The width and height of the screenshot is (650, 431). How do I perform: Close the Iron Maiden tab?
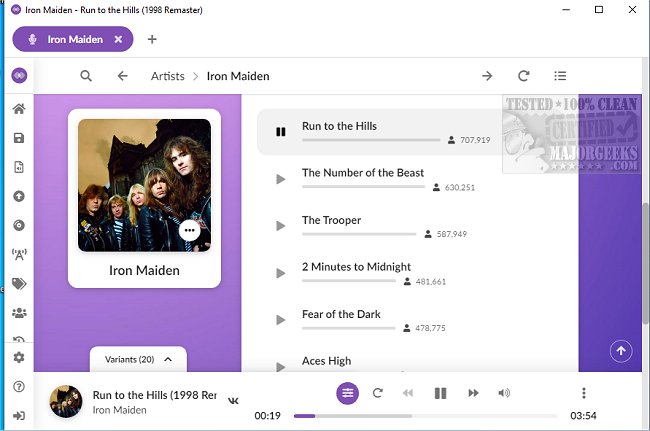click(x=118, y=40)
